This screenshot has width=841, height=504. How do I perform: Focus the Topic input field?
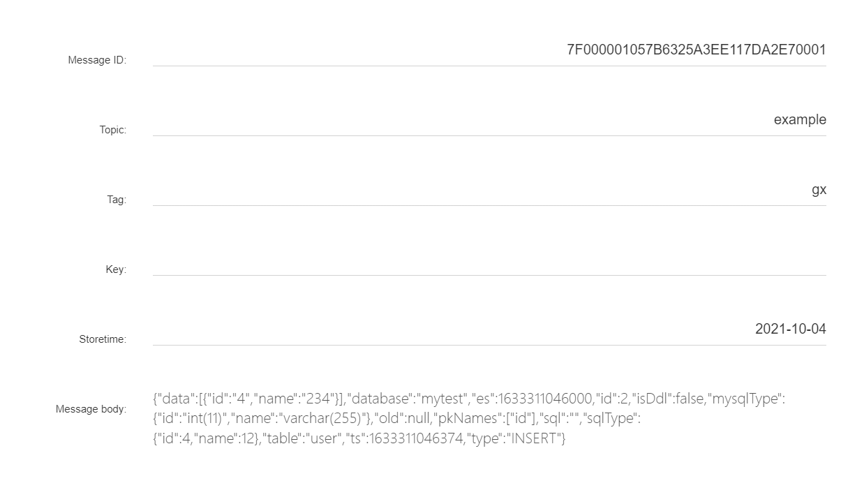[x=489, y=120]
